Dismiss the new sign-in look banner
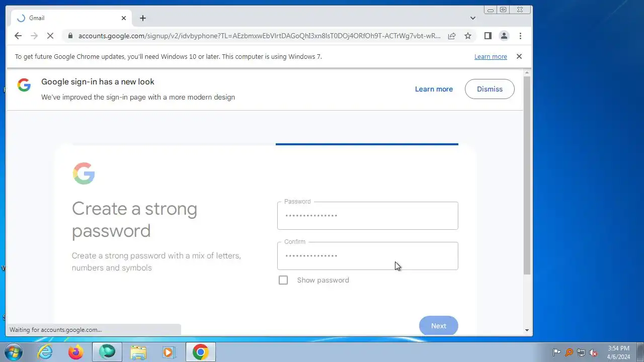The image size is (644, 362). pyautogui.click(x=490, y=89)
